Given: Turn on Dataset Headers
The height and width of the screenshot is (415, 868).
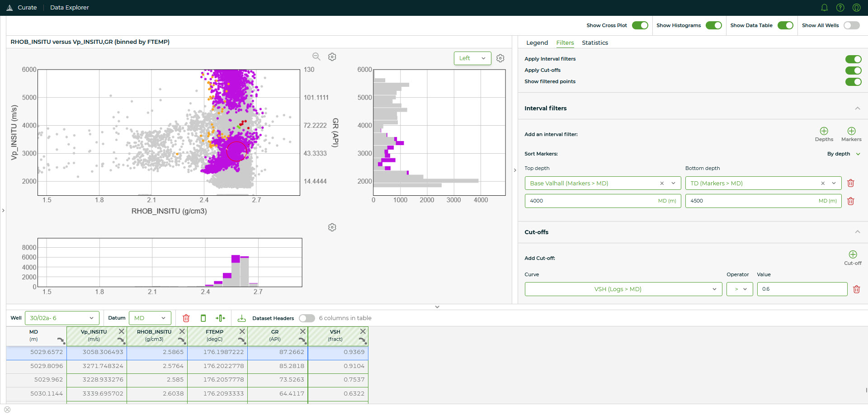Looking at the screenshot, I should click(x=307, y=318).
